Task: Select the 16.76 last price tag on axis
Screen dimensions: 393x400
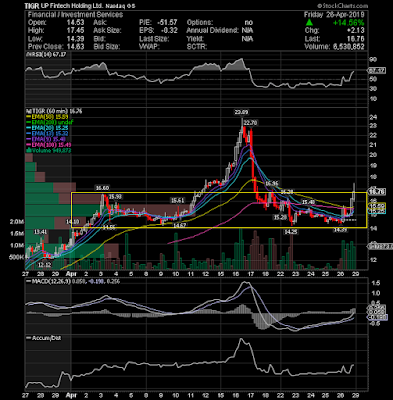Action: pos(376,191)
